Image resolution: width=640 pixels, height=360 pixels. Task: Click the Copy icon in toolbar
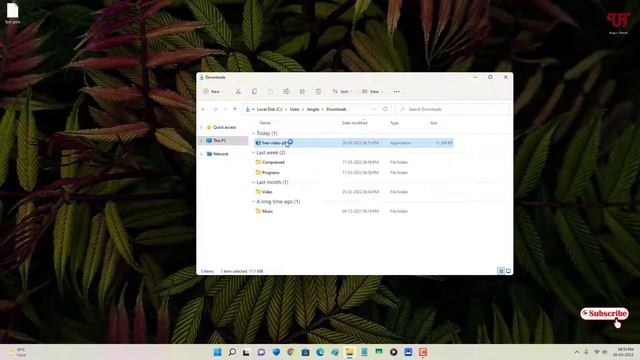click(x=254, y=91)
